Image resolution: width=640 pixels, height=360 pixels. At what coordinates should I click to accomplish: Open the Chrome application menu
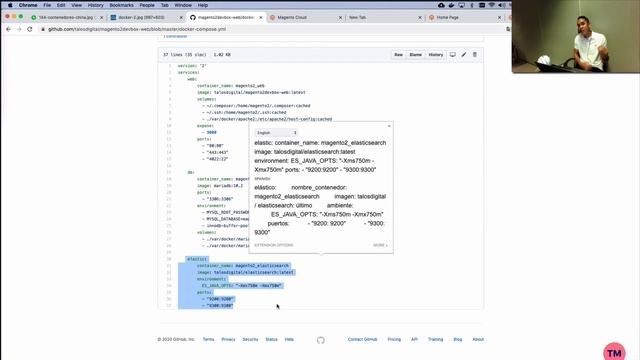click(28, 5)
